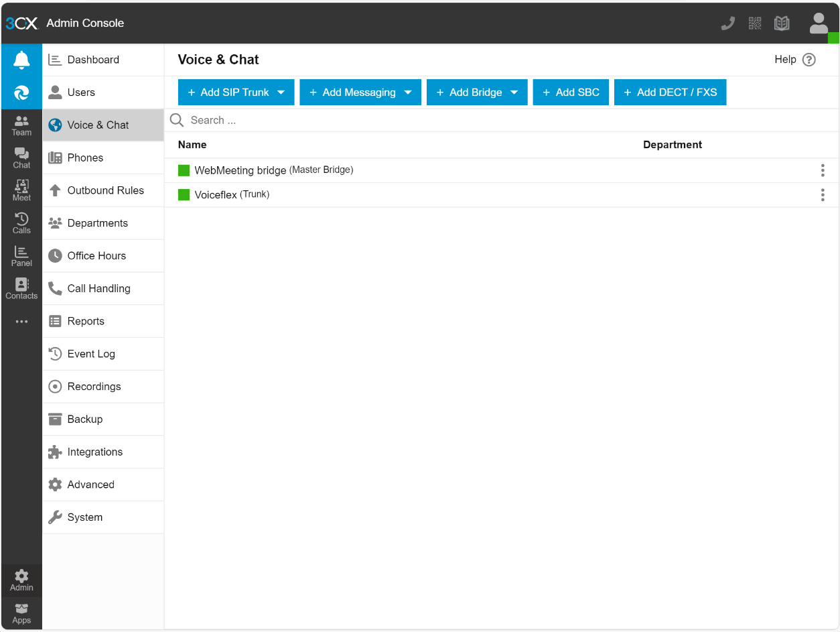Open the dialer phone icon in top bar

pyautogui.click(x=727, y=23)
